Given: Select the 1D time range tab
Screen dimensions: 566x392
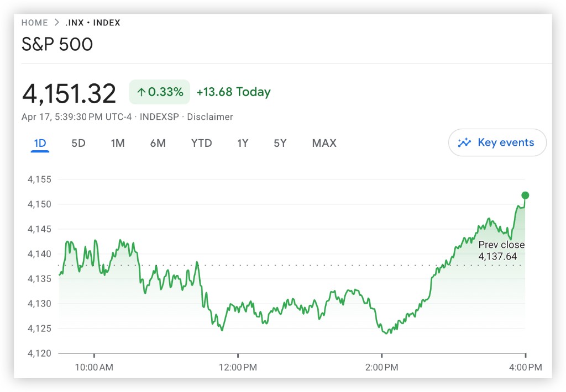Looking at the screenshot, I should coord(40,144).
